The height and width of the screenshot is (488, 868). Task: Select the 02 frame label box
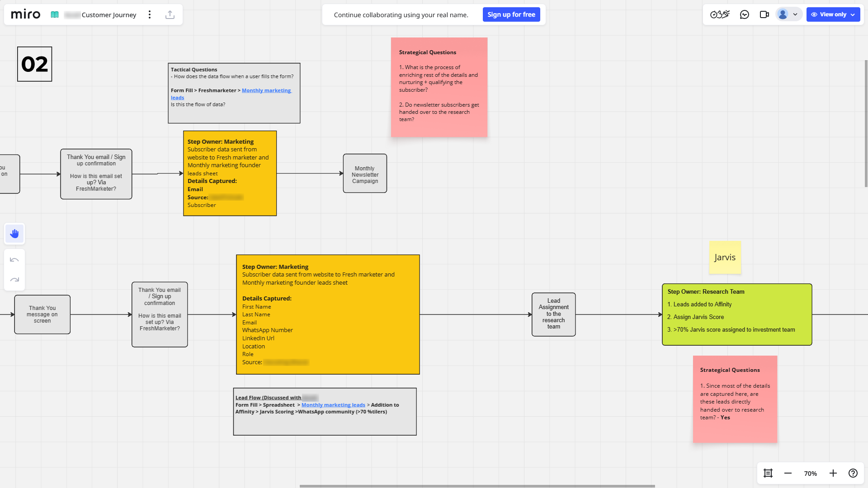[35, 64]
